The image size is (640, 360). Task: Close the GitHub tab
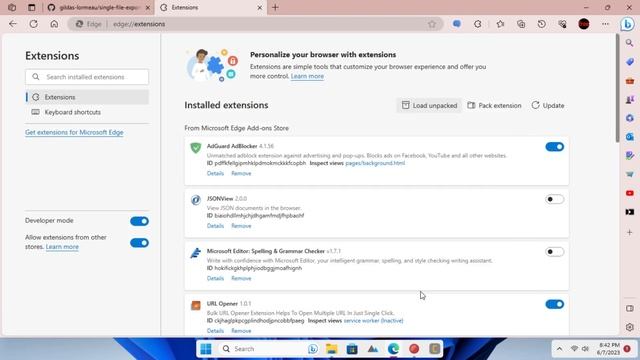pos(148,7)
